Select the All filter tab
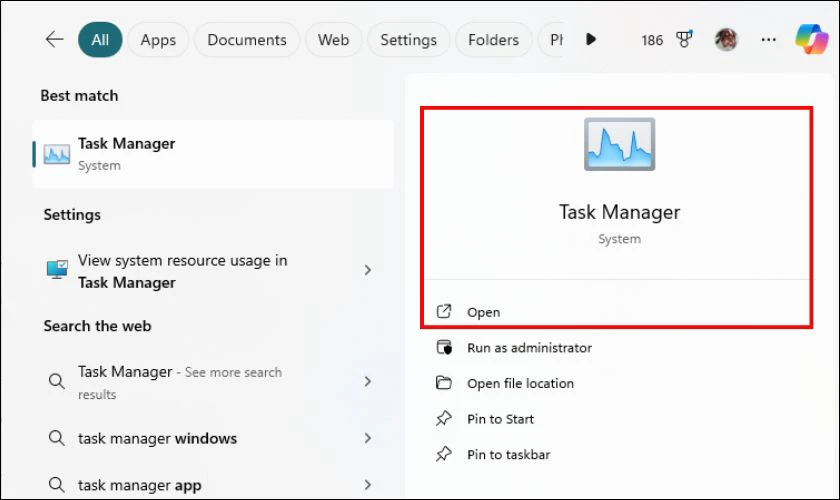The width and height of the screenshot is (840, 500). coord(100,40)
